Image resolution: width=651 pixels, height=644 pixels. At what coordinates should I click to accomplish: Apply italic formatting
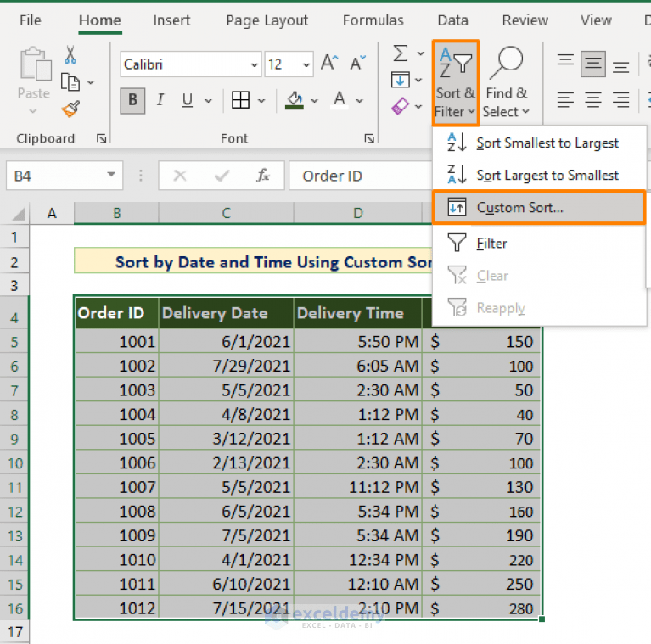[160, 100]
